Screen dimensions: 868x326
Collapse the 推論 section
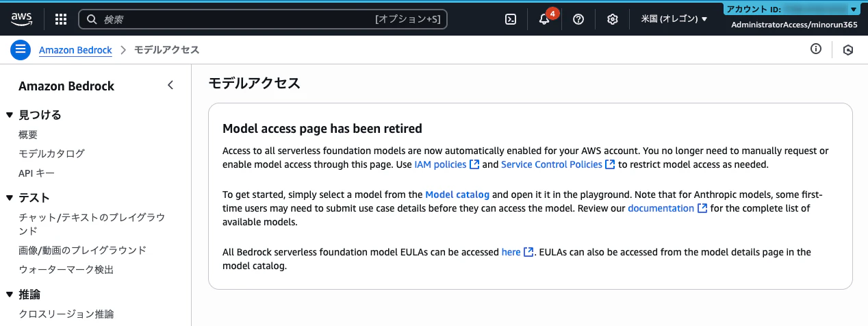click(x=10, y=294)
